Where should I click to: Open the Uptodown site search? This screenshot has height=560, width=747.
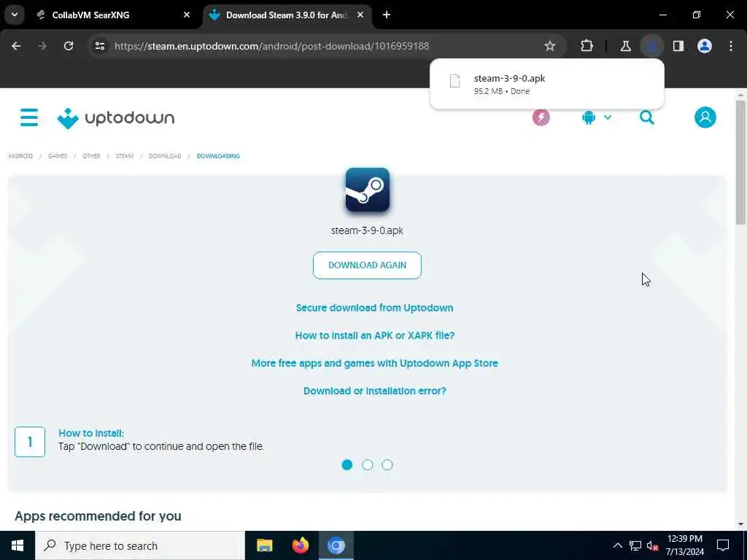[646, 117]
